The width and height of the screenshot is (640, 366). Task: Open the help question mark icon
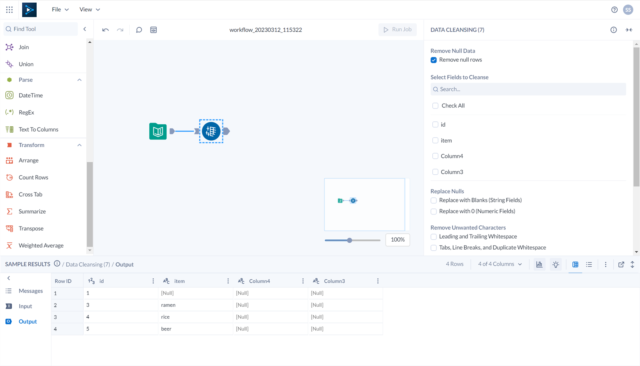[614, 10]
